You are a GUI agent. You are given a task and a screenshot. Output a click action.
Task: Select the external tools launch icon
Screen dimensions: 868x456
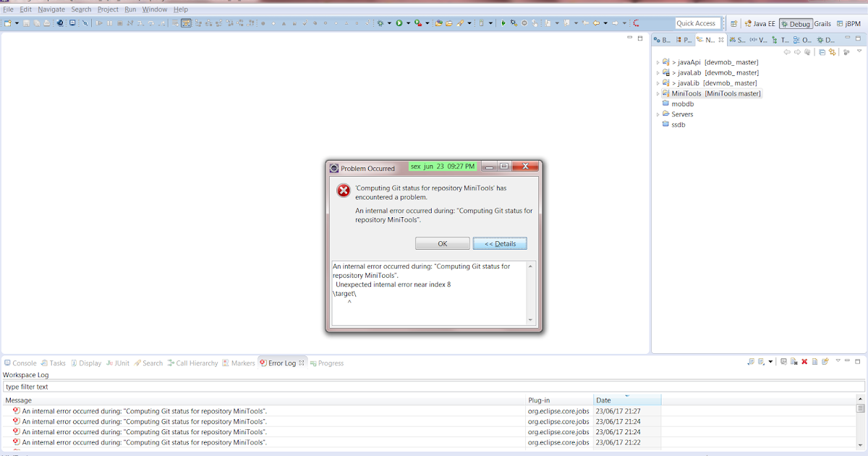pos(417,22)
